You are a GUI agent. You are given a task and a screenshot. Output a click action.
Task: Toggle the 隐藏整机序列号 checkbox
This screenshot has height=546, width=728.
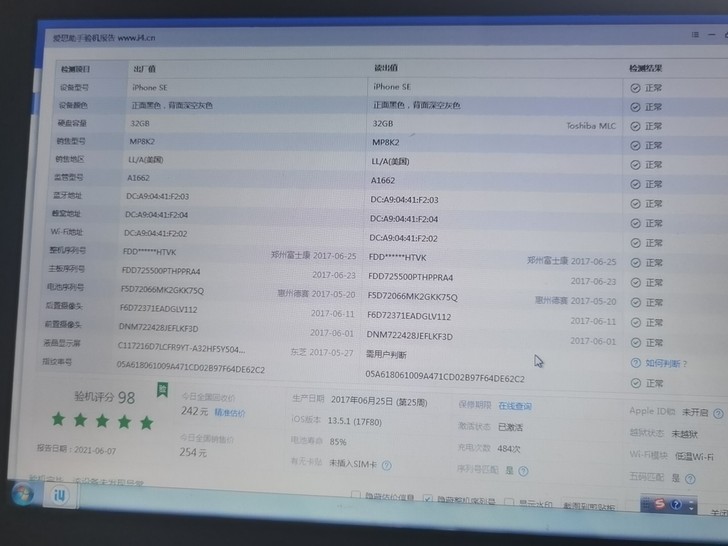[x=428, y=499]
